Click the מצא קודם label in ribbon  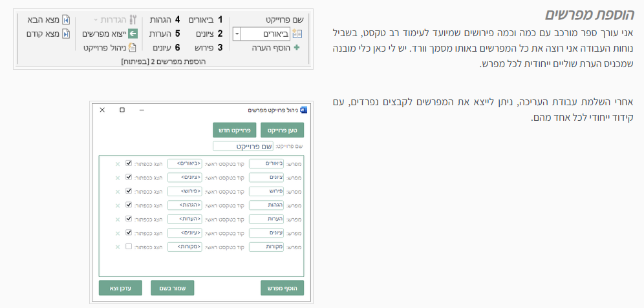(x=43, y=34)
